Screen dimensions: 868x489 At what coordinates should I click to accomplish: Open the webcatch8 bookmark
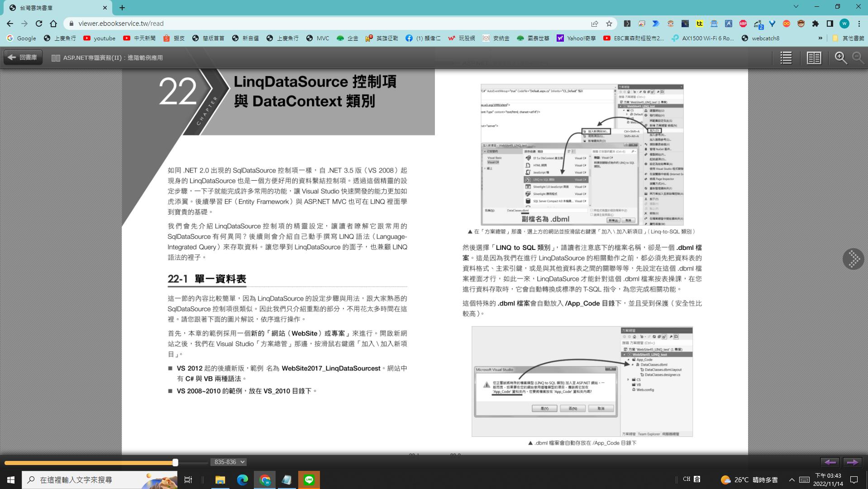(761, 38)
